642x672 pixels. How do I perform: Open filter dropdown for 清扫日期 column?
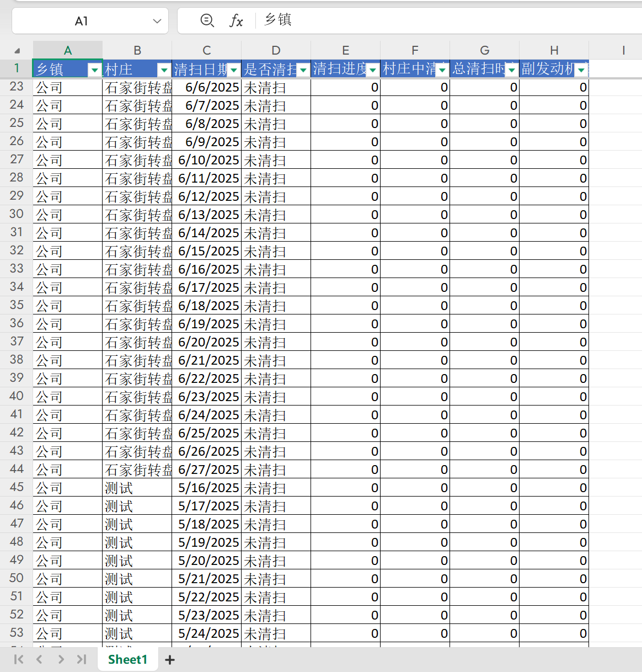click(234, 70)
